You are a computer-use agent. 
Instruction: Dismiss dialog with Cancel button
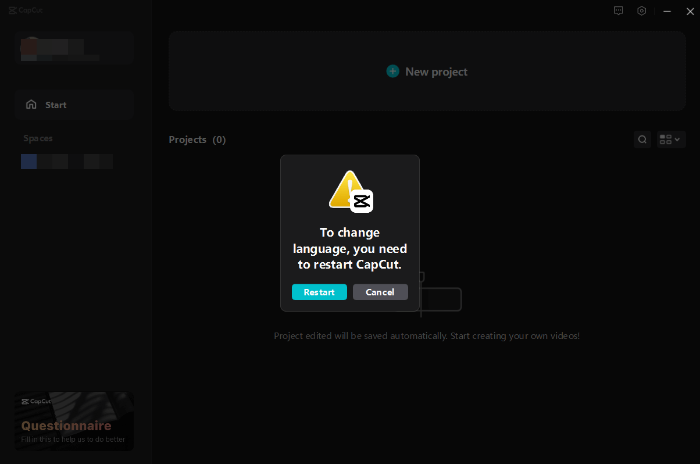pos(380,292)
